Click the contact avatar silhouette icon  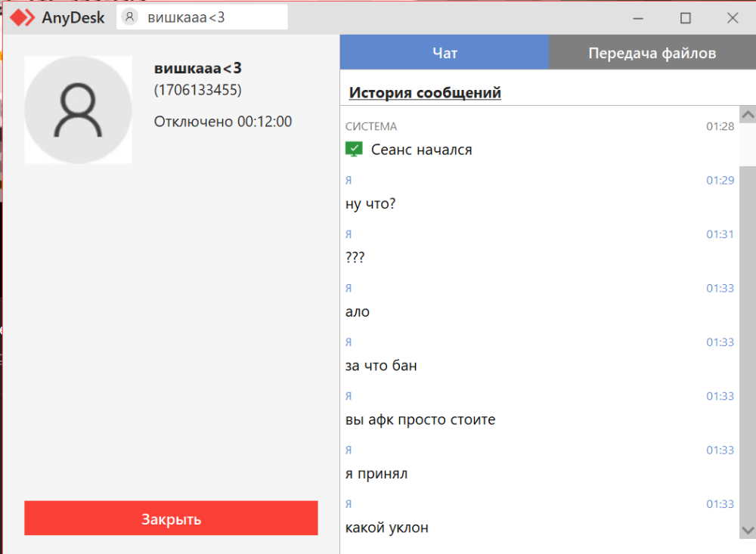pos(78,109)
